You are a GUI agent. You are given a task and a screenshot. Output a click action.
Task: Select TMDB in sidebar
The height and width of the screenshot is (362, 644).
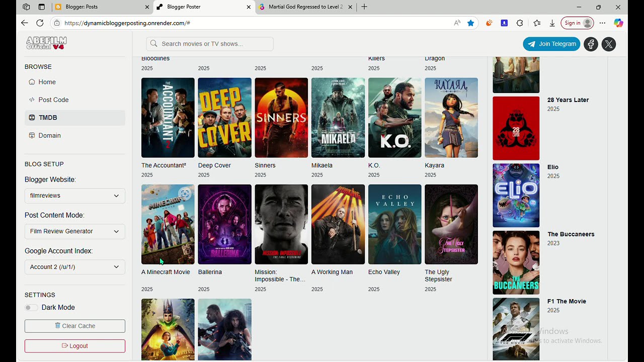74,118
